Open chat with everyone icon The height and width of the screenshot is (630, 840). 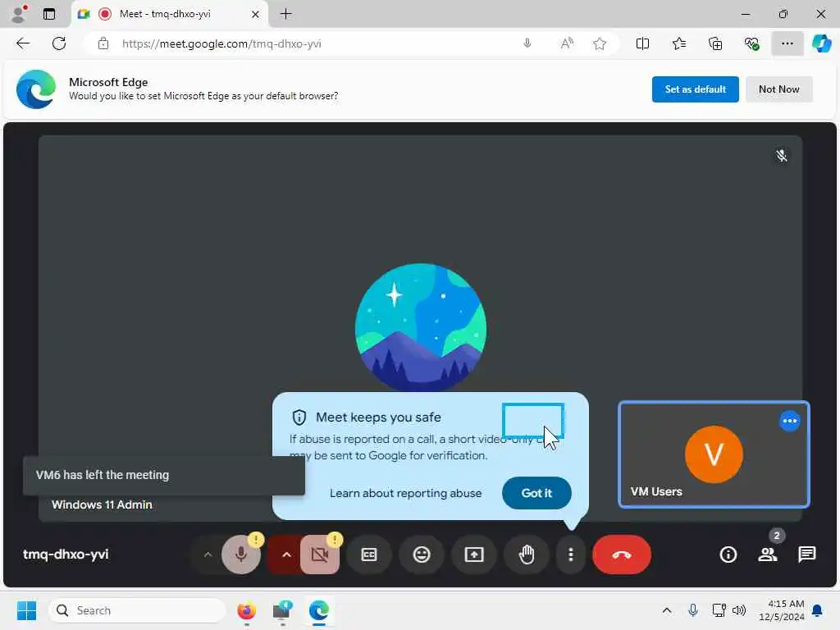point(807,555)
